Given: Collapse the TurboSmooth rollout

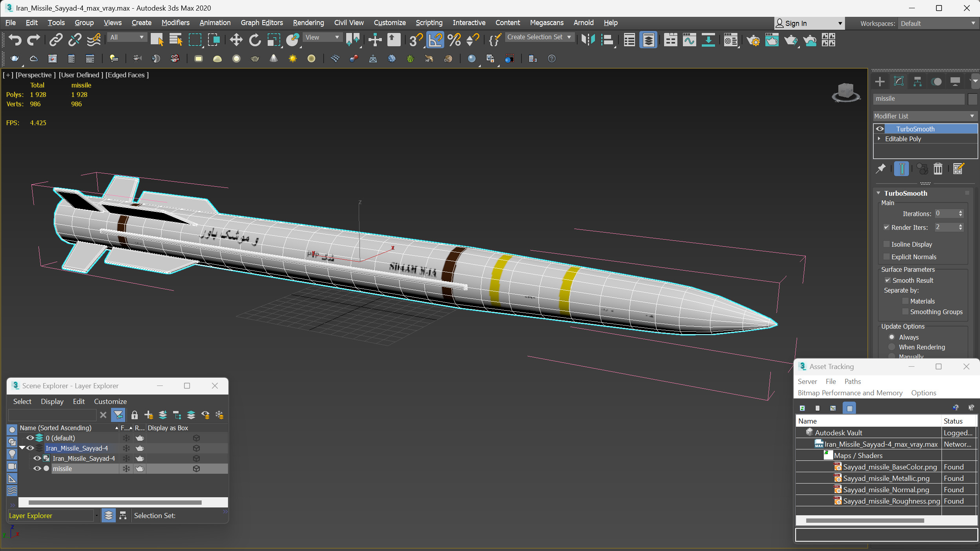Looking at the screenshot, I should point(879,193).
